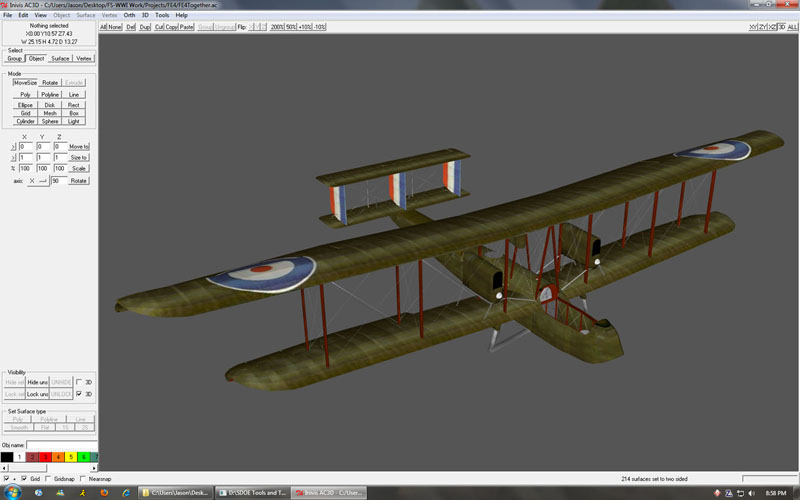
Task: Click the Move to button
Action: tap(79, 146)
